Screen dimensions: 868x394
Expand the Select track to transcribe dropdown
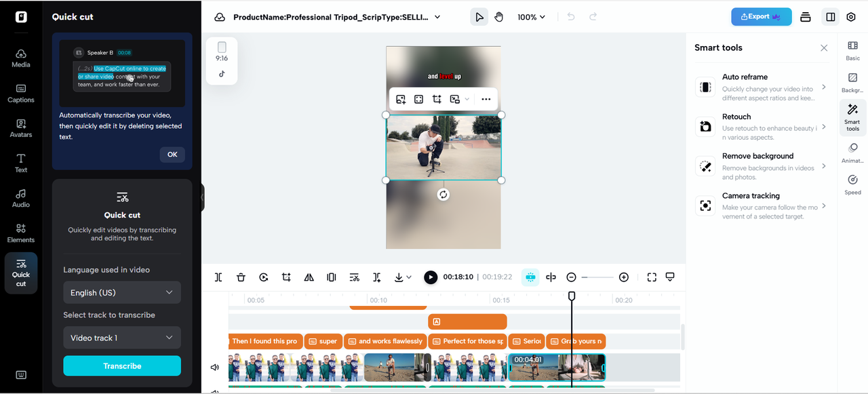[x=121, y=337]
